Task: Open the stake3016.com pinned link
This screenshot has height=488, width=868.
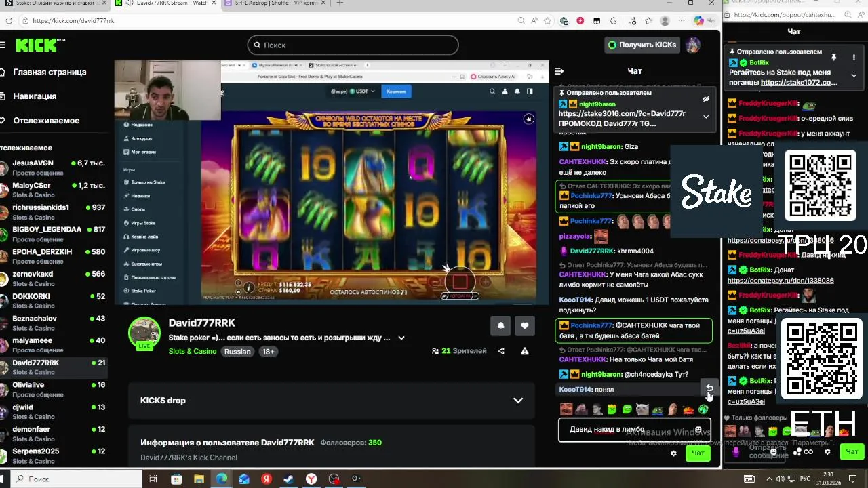Action: tap(622, 114)
